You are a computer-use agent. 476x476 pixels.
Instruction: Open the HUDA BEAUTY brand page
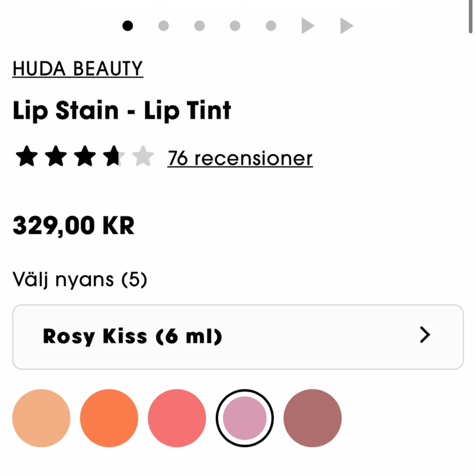pos(77,69)
